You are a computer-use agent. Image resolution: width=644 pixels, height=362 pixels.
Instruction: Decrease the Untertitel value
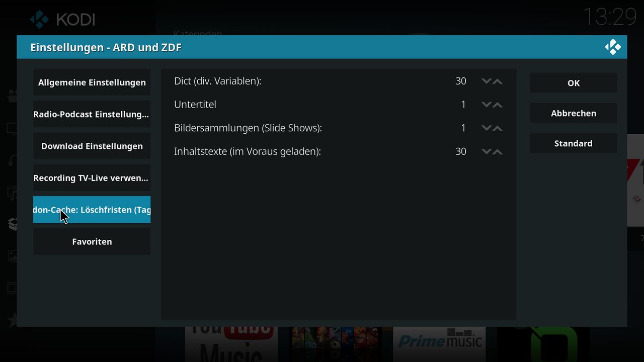pos(486,105)
